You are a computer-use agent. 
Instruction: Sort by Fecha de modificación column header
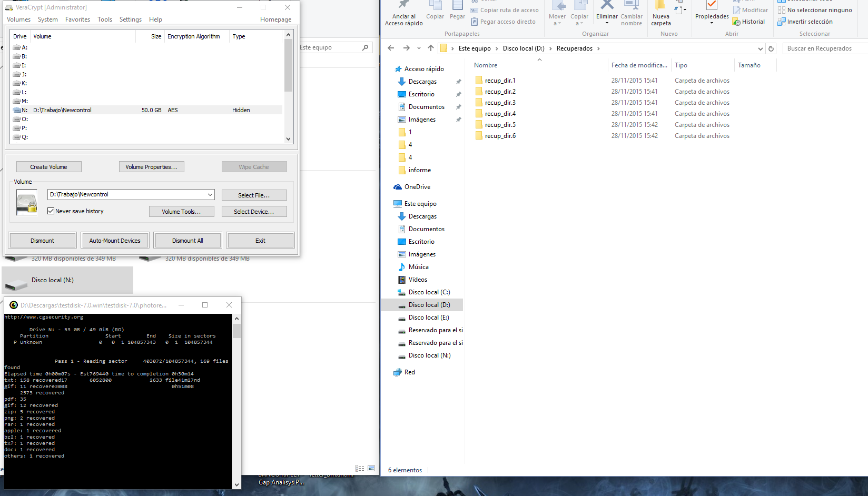(639, 65)
